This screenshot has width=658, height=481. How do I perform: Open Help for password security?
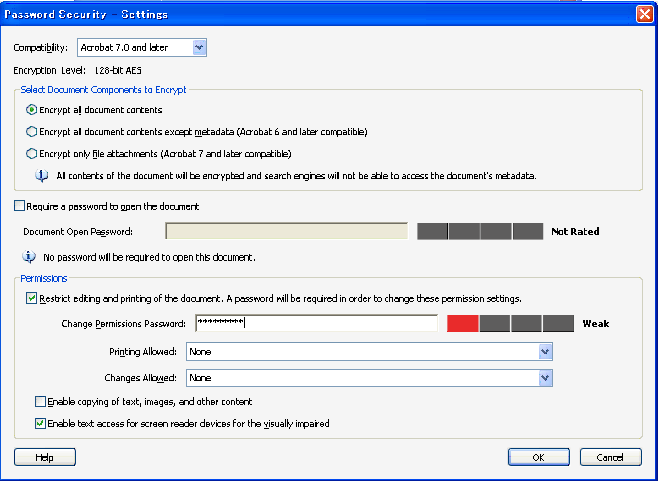coord(44,457)
